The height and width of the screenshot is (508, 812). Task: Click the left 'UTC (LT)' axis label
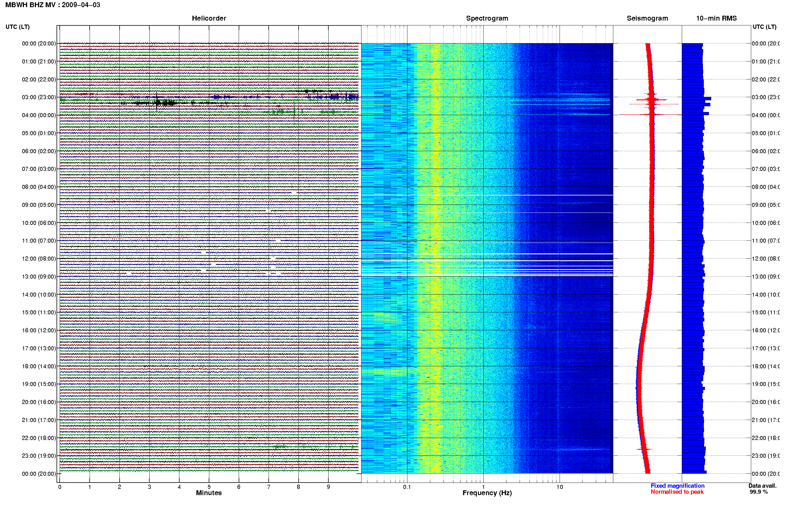pos(17,27)
